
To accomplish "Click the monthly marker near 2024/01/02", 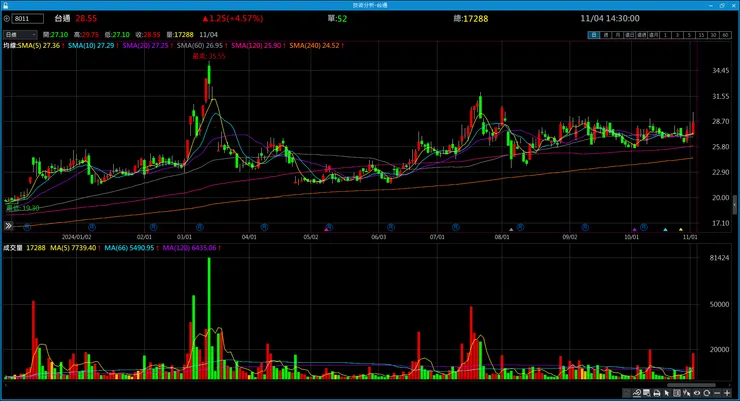I will pos(92,227).
